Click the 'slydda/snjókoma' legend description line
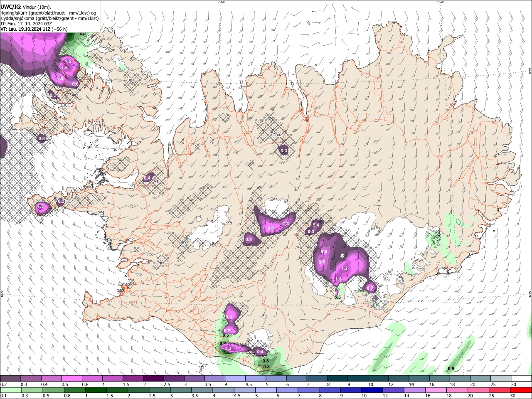The width and height of the screenshot is (532, 399). [x=49, y=18]
